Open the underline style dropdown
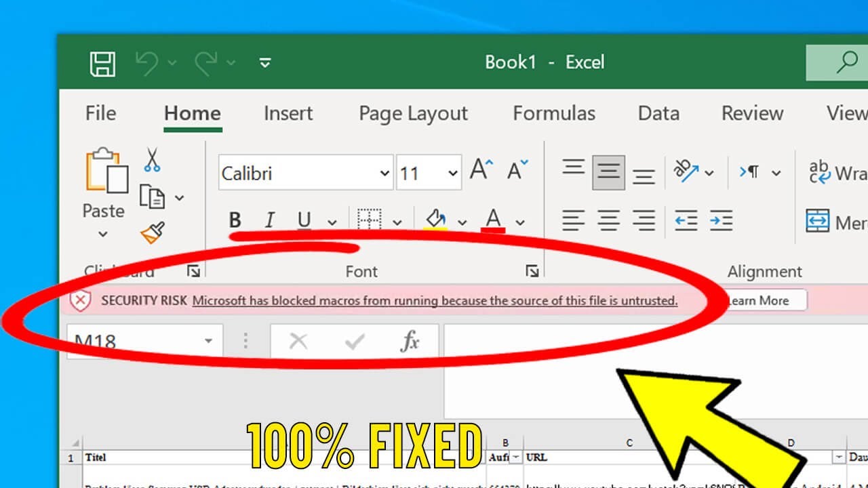Image resolution: width=868 pixels, height=488 pixels. pyautogui.click(x=332, y=222)
